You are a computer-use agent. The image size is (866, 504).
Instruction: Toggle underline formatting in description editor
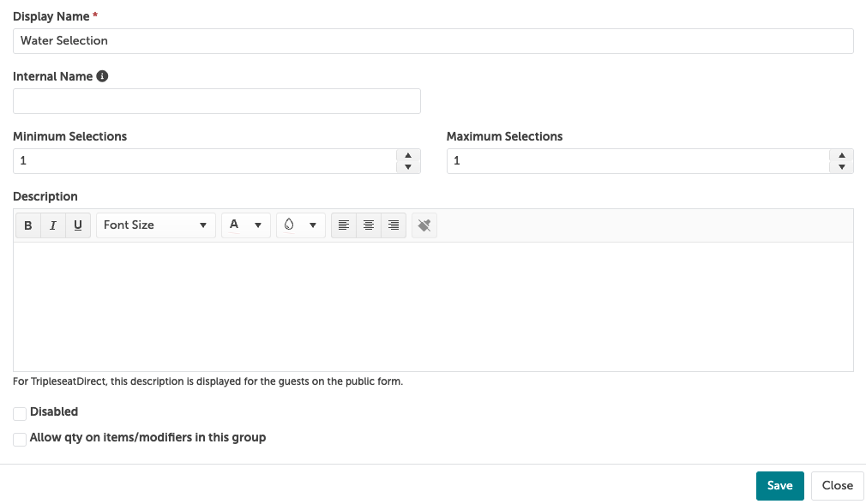coord(78,225)
